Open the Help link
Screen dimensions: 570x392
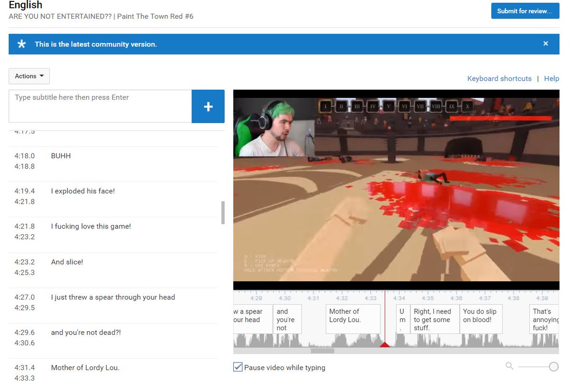(x=551, y=78)
